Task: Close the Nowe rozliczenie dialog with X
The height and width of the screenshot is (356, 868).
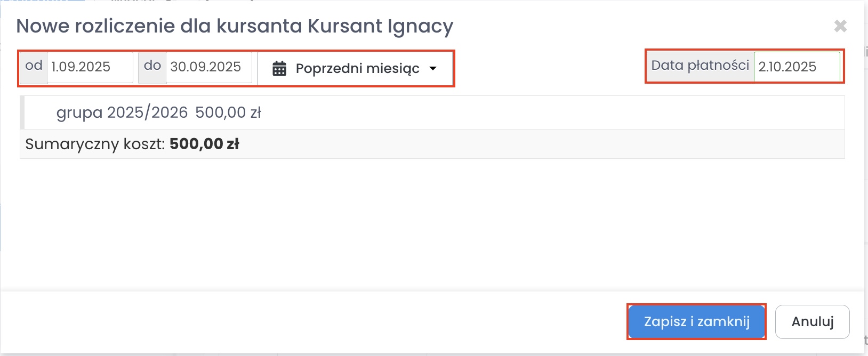Action: (840, 26)
